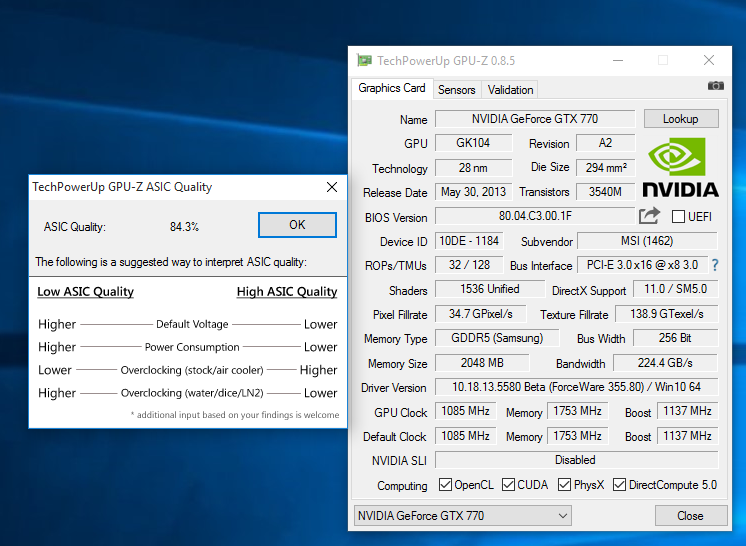Toggle the OpenCL checkbox
This screenshot has height=546, width=746.
pyautogui.click(x=445, y=485)
